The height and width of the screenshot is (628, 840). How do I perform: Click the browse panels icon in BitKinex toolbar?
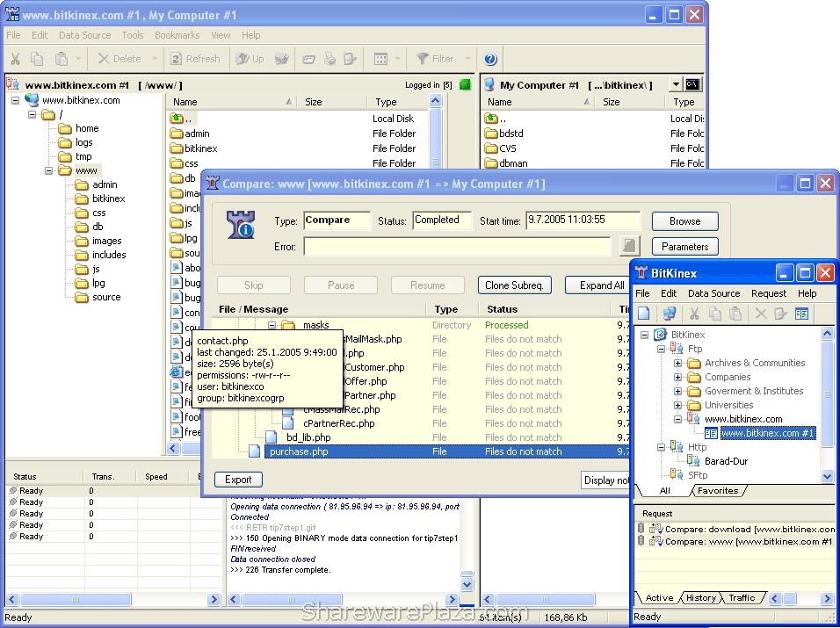[801, 314]
